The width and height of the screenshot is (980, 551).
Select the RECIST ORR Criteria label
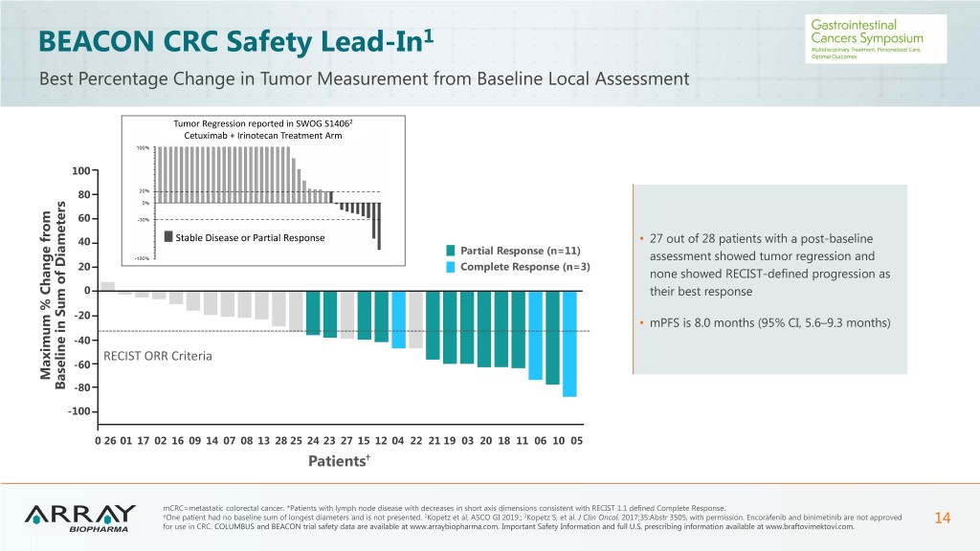click(x=157, y=356)
